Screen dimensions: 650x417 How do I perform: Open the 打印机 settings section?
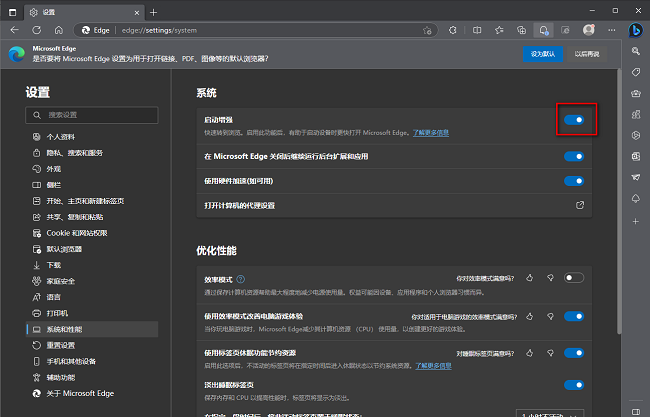pos(92,313)
